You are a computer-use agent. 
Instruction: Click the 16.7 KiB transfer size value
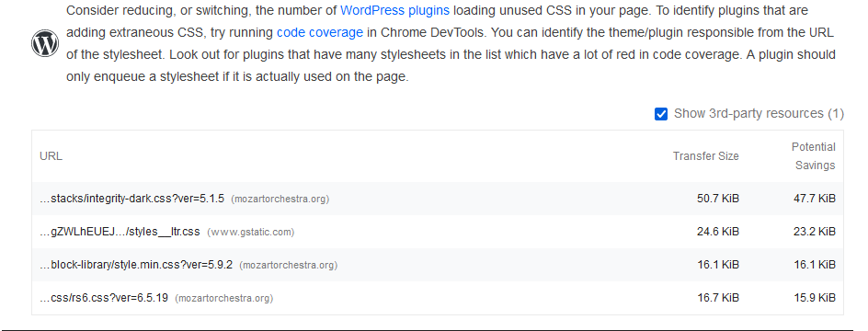(718, 298)
